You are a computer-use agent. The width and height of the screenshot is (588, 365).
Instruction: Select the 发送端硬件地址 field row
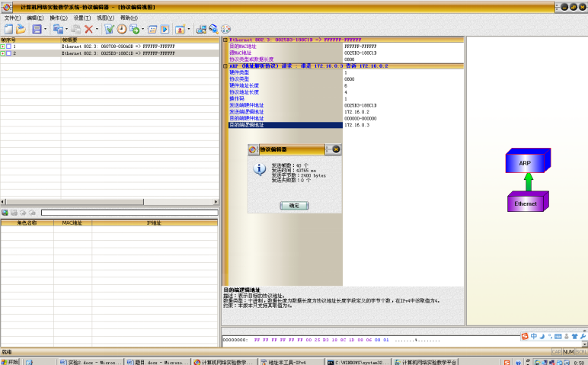[x=346, y=105]
